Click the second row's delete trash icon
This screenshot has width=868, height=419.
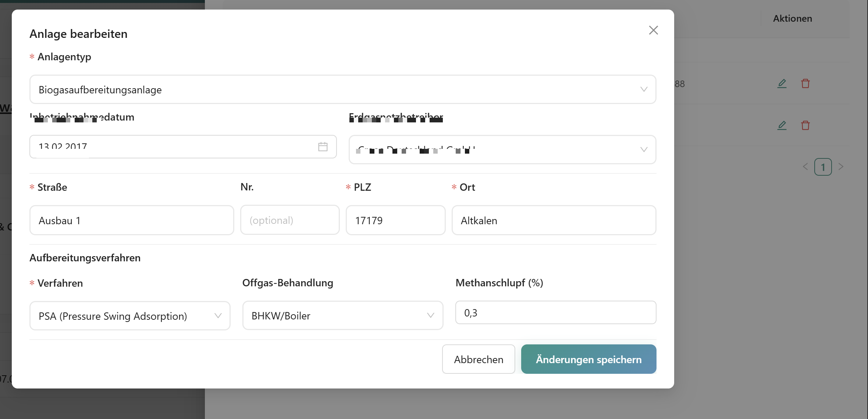[805, 126]
